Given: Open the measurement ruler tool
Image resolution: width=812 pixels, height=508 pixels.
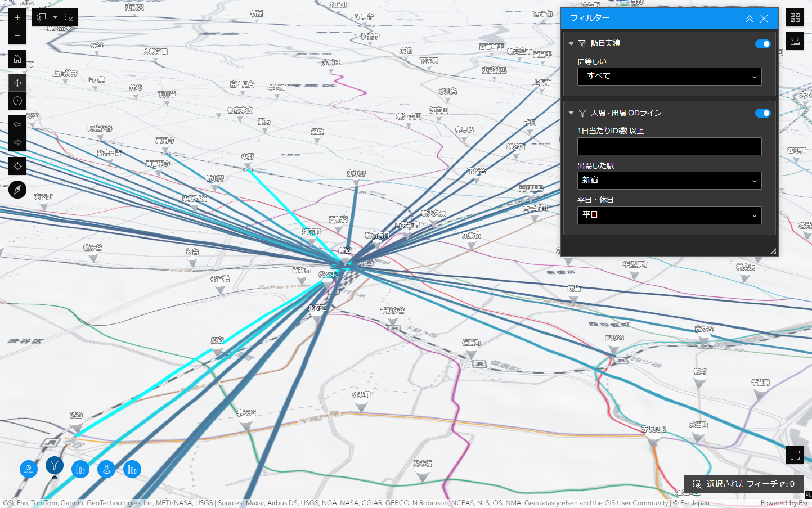Looking at the screenshot, I should point(795,41).
